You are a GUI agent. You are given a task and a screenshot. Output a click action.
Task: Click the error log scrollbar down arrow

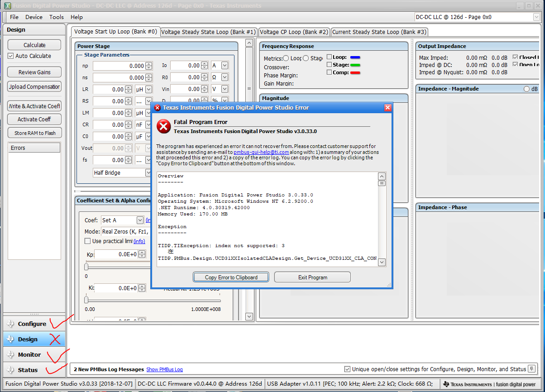[382, 262]
